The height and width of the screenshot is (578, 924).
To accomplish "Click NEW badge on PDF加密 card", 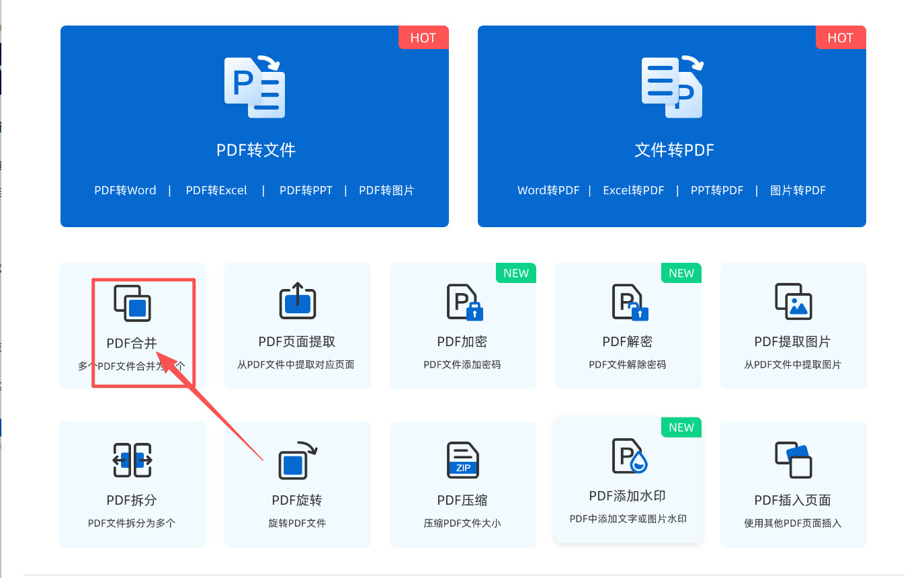I will (x=516, y=273).
